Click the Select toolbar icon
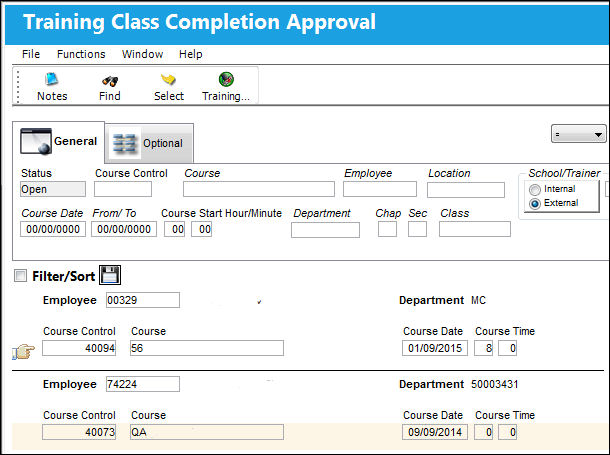The image size is (610, 455). click(x=168, y=79)
